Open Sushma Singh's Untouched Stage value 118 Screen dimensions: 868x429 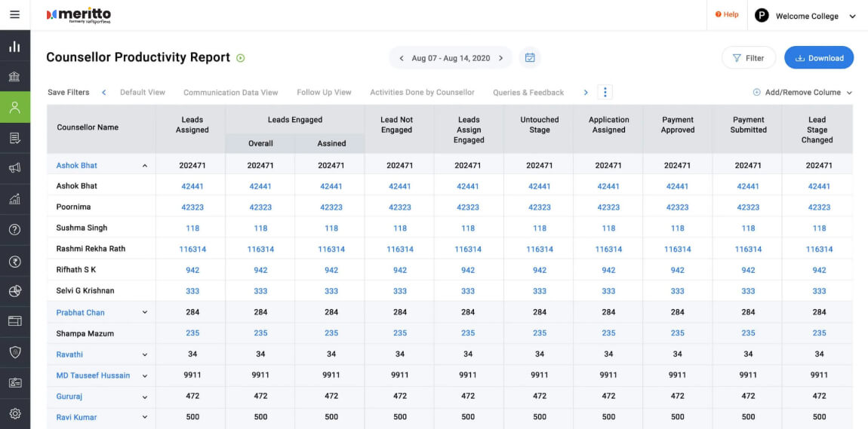pyautogui.click(x=540, y=228)
